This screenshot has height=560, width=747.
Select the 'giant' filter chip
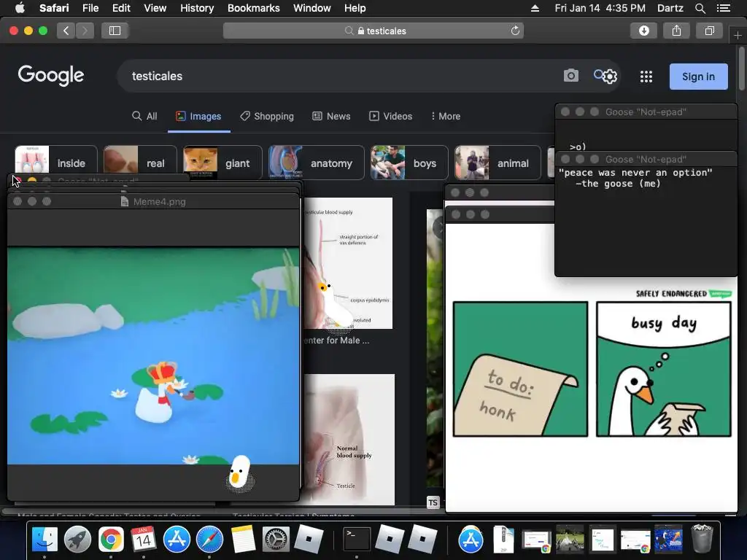pyautogui.click(x=222, y=163)
